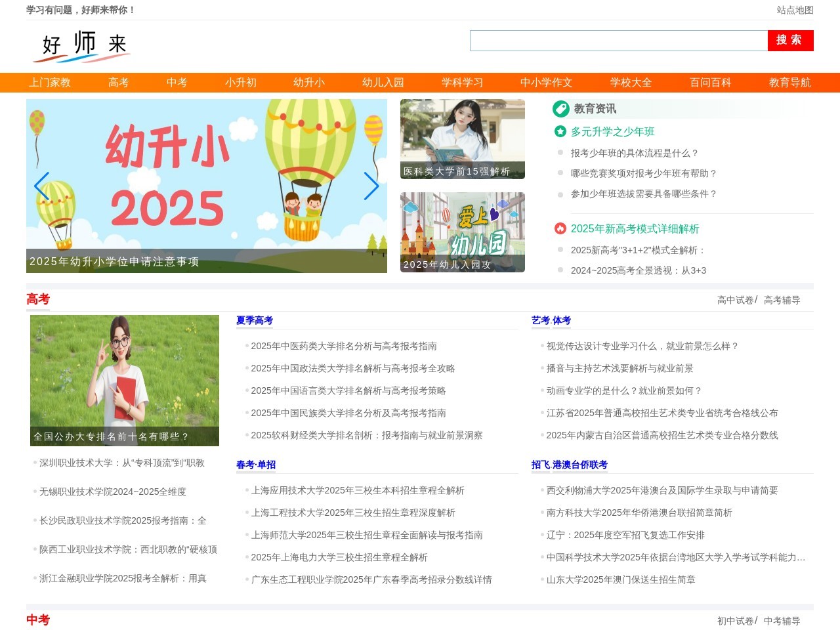
Task: Open the 高中试卷 link in 高考 section
Action: [735, 300]
